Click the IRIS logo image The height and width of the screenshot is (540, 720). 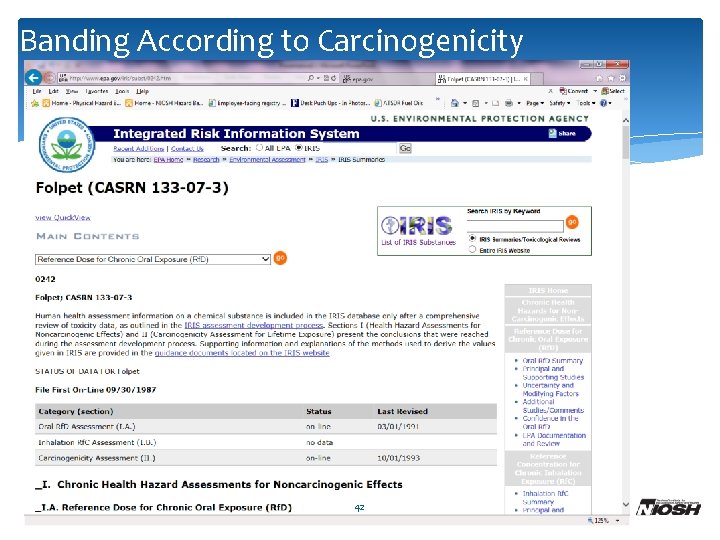pos(417,225)
